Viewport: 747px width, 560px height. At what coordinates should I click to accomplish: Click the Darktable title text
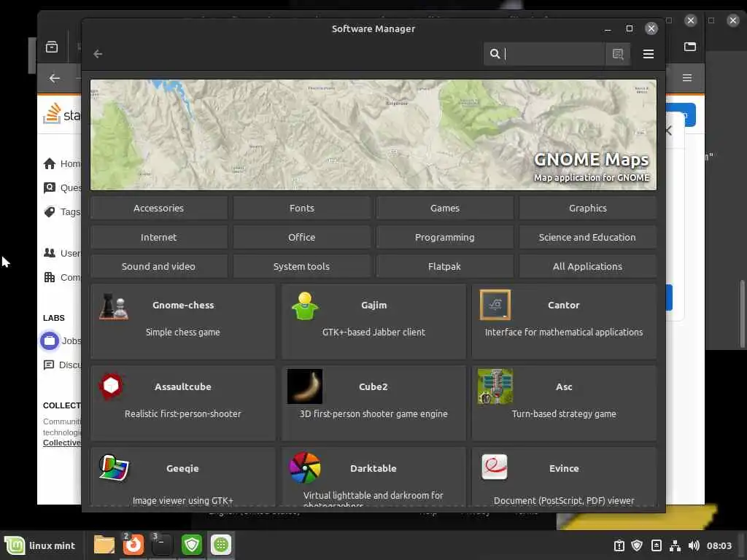373,468
